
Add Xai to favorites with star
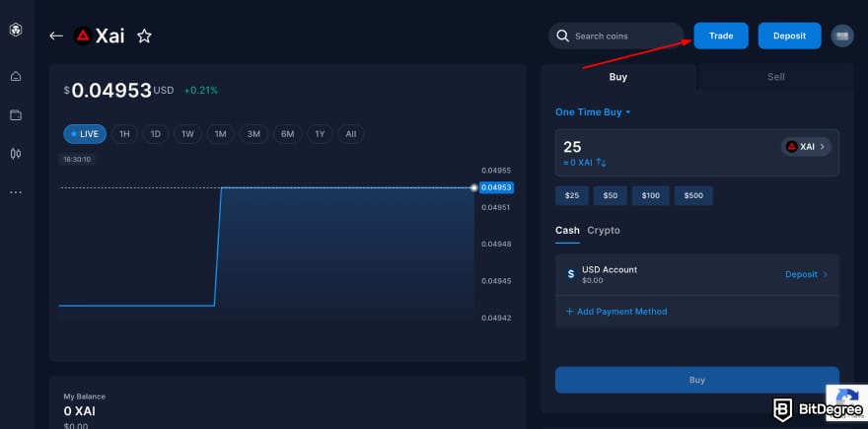point(144,36)
